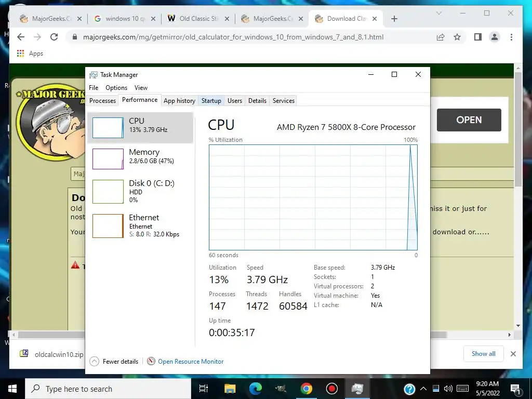Click the Resource Monitor gauge icon
The image size is (532, 399).
point(151,362)
